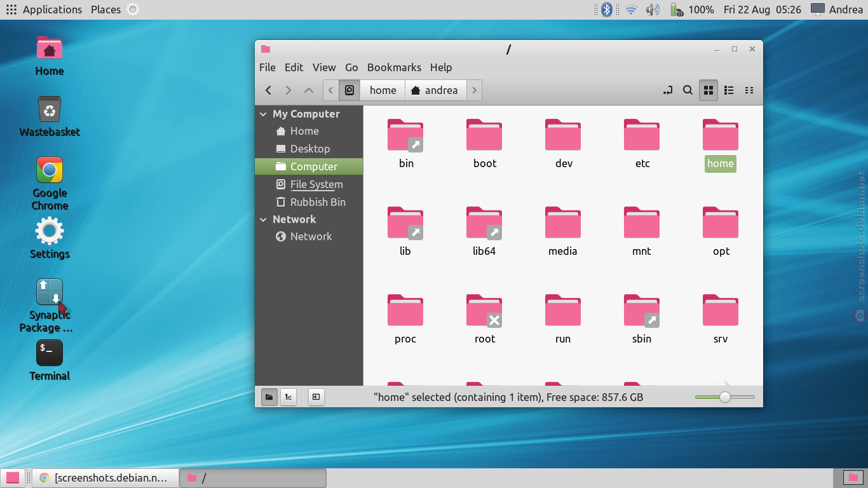868x488 pixels.
Task: Click the search magnifier icon
Action: coord(688,90)
